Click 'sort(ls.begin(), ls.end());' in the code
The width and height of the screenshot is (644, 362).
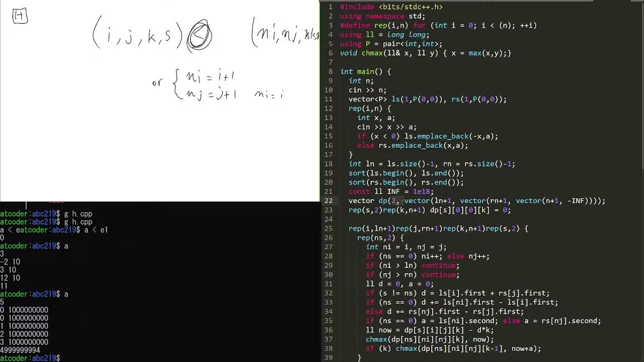406,173
